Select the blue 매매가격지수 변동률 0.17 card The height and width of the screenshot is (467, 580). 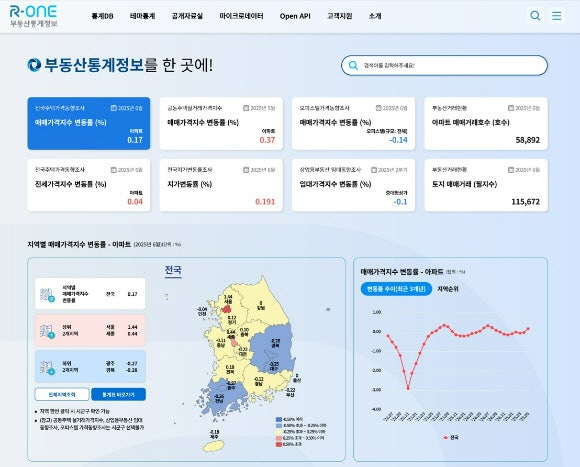pos(89,123)
